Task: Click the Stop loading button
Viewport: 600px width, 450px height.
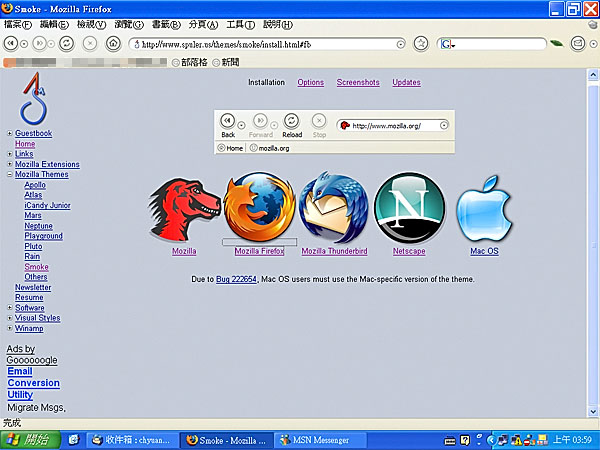Action: point(91,44)
